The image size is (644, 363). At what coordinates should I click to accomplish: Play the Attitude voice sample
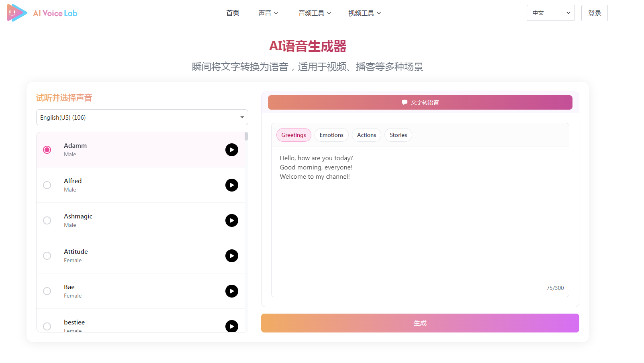click(231, 256)
